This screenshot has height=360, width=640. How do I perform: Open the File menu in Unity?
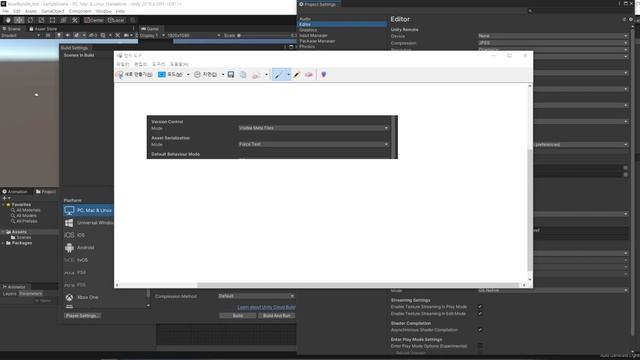tap(5, 11)
